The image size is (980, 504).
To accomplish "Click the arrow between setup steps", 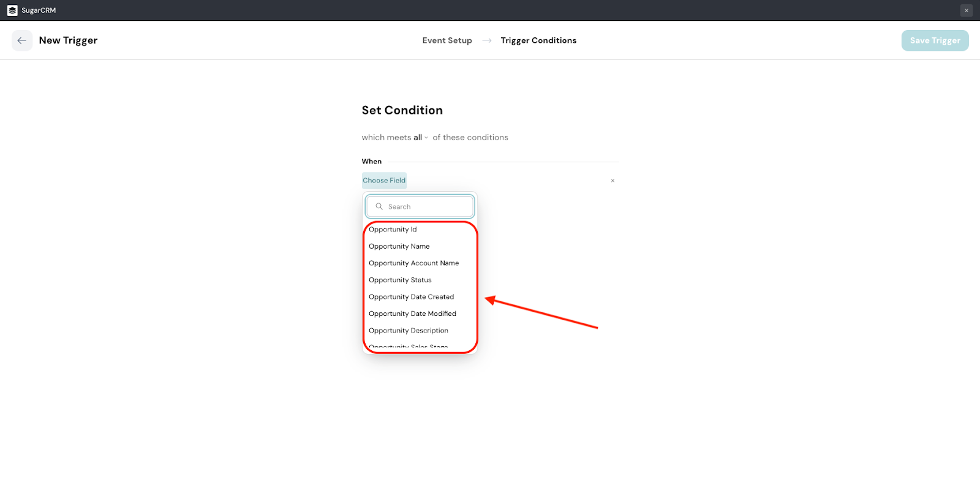I will click(487, 40).
